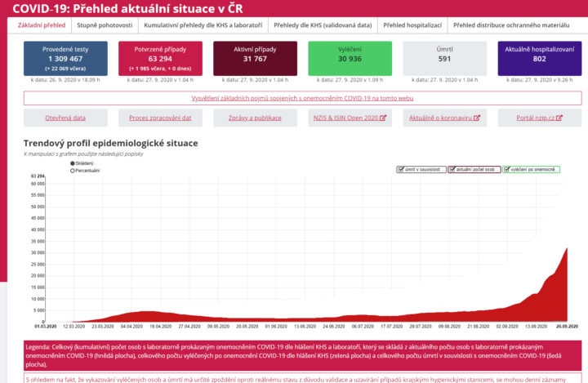Screen dimensions: 588x383
Task: Click external link icon next to NZIS & ISIN Open 2020
Action: [383, 118]
